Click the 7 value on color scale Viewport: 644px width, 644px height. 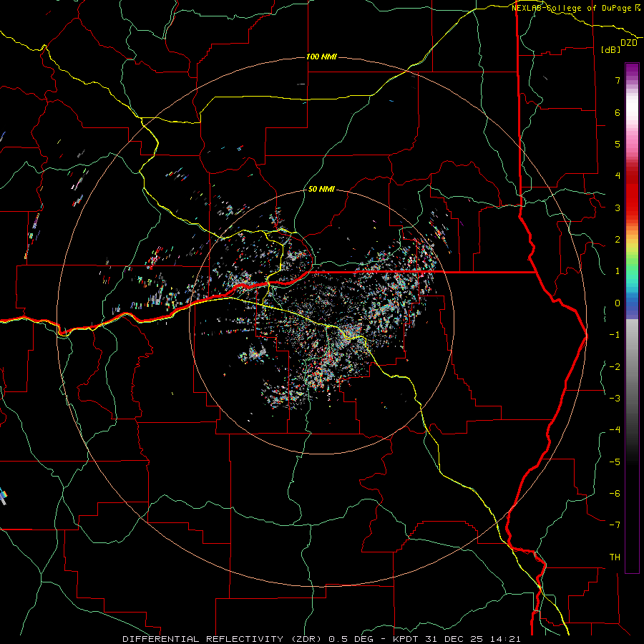pos(618,80)
